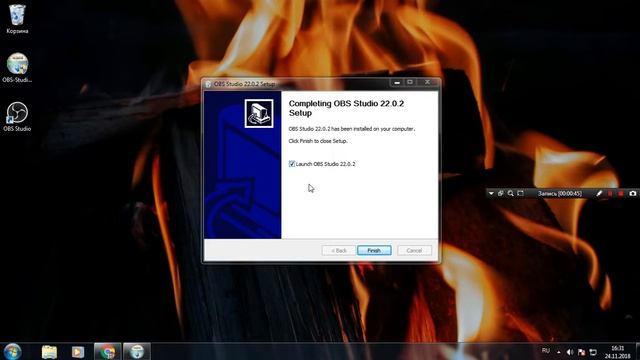
Task: Click the recorder pencil draw icon
Action: click(599, 193)
